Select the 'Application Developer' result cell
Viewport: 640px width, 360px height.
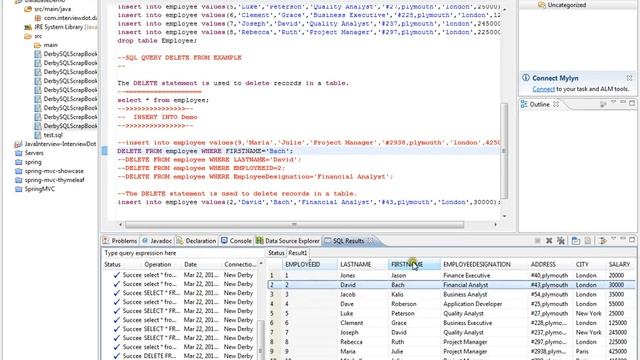(472, 304)
